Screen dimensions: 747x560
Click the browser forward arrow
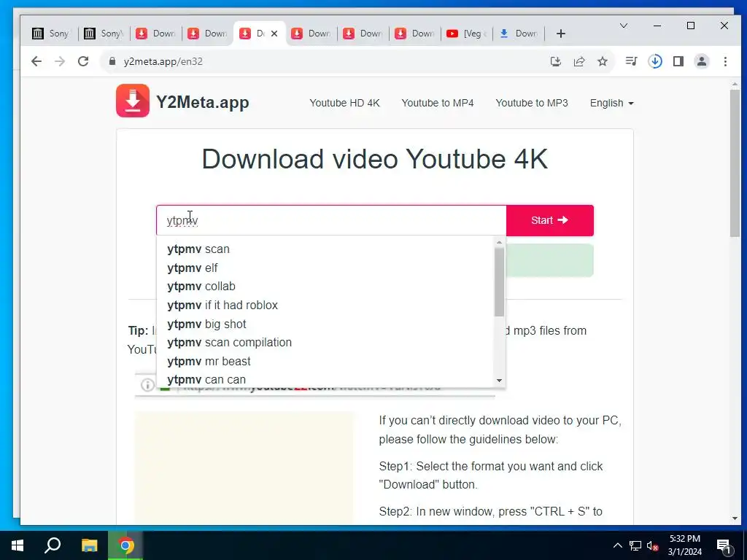click(60, 61)
